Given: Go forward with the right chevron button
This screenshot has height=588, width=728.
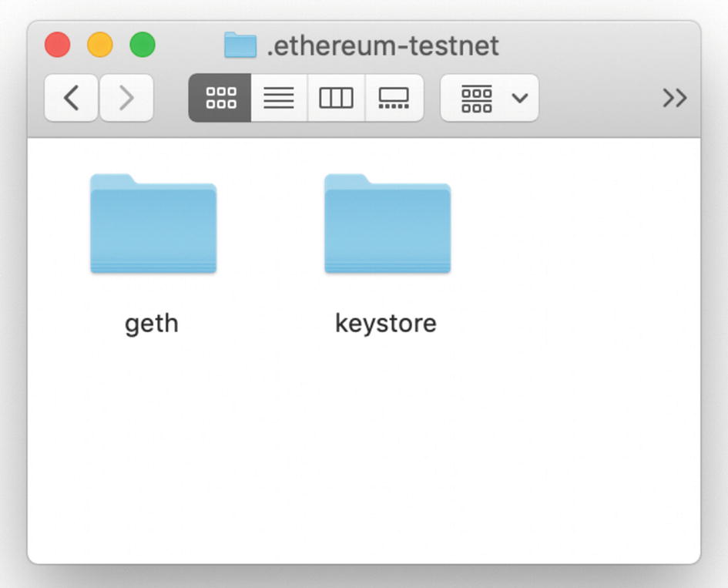Looking at the screenshot, I should point(126,98).
